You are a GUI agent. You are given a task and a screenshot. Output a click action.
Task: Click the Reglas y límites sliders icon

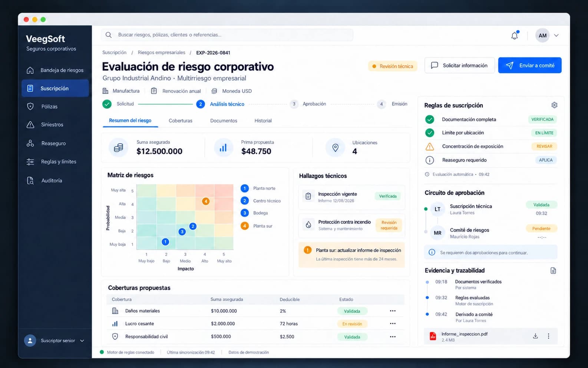pyautogui.click(x=30, y=162)
